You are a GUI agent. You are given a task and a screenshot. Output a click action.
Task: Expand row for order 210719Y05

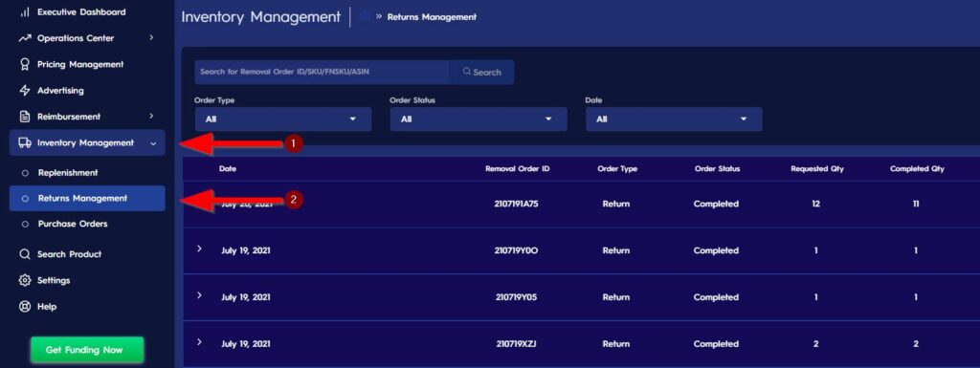click(199, 295)
